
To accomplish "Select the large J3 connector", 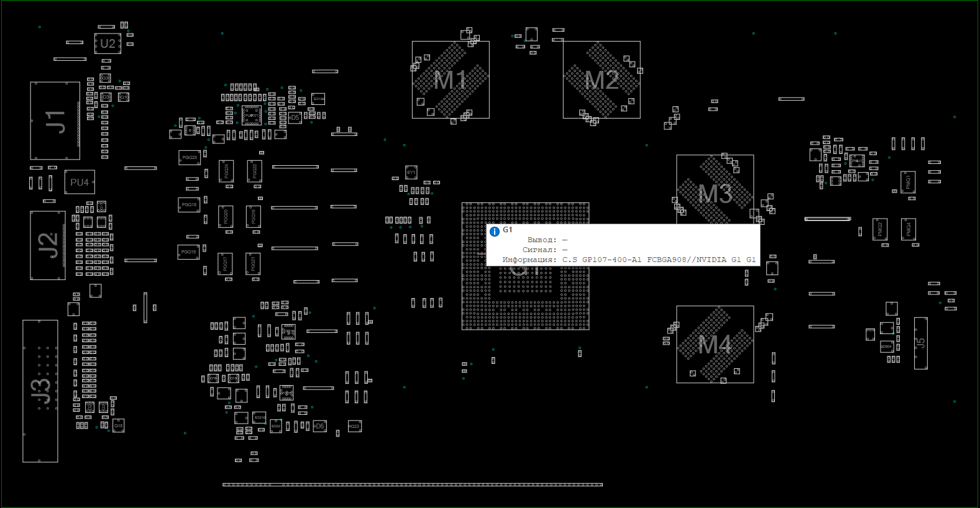I will tap(40, 391).
